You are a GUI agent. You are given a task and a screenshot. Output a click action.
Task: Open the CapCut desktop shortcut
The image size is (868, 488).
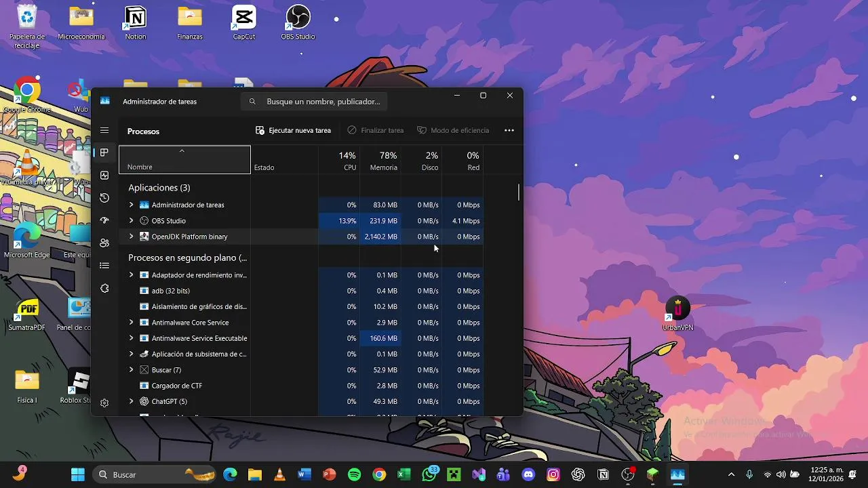pos(244,23)
